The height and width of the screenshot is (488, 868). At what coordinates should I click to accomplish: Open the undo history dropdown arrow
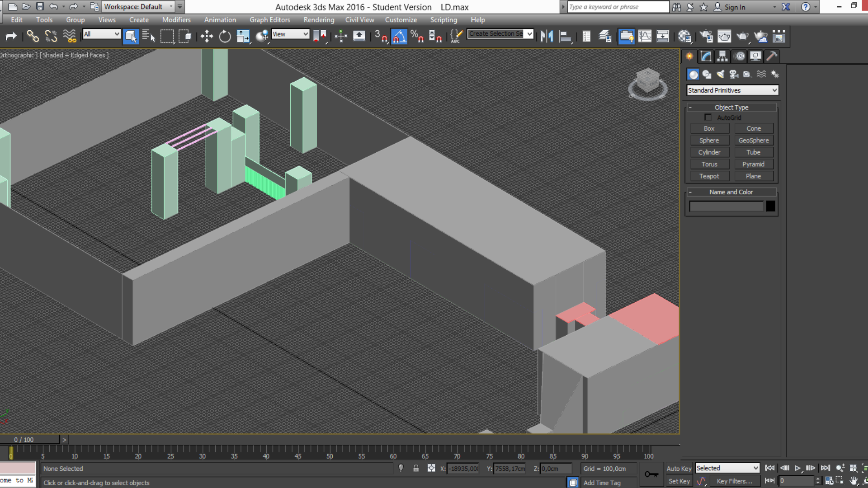pyautogui.click(x=63, y=7)
